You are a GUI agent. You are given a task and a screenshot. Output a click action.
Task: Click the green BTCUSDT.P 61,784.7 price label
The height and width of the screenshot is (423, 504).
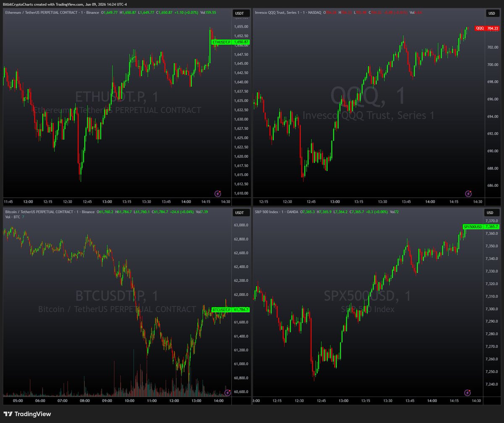tap(231, 310)
